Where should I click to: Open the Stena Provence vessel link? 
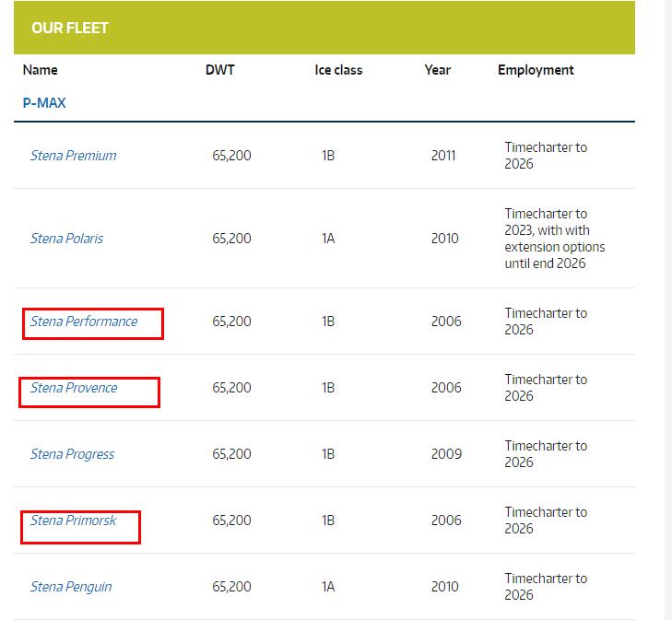point(74,388)
